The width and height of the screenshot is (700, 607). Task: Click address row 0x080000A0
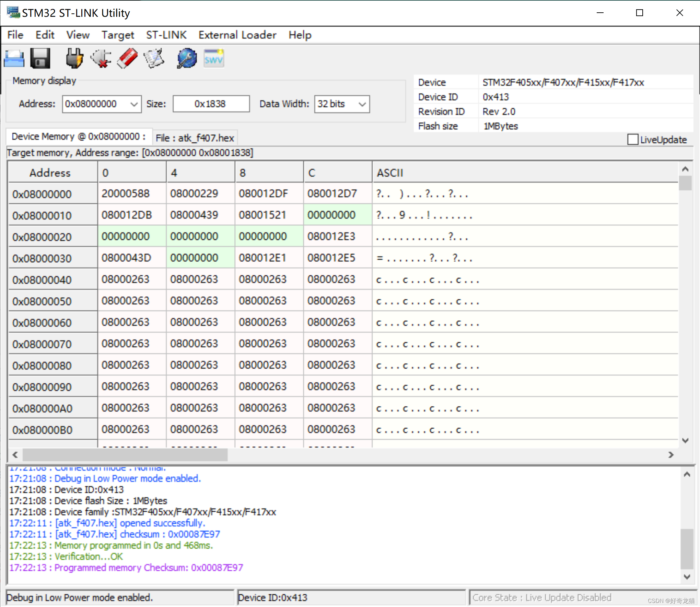point(53,408)
